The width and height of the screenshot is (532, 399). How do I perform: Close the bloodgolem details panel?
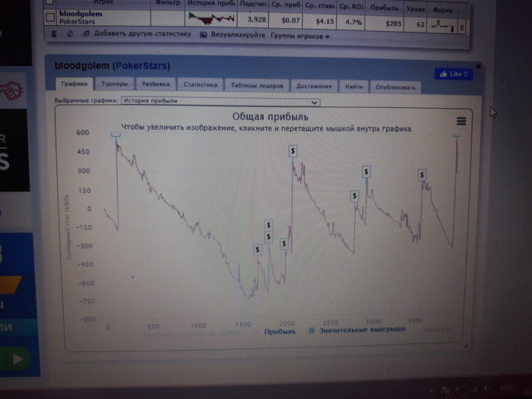478,66
